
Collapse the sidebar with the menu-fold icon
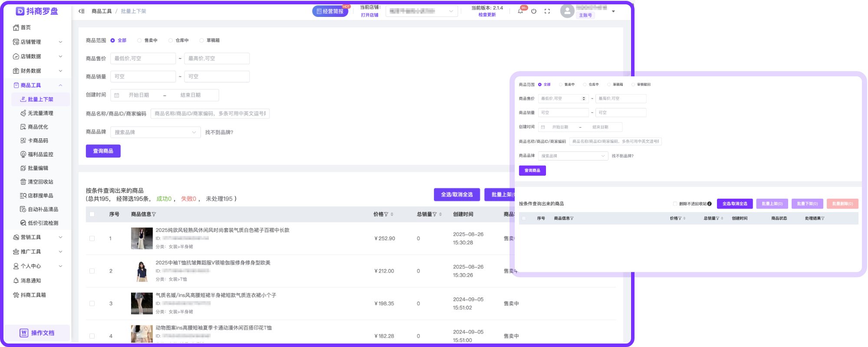pyautogui.click(x=82, y=11)
